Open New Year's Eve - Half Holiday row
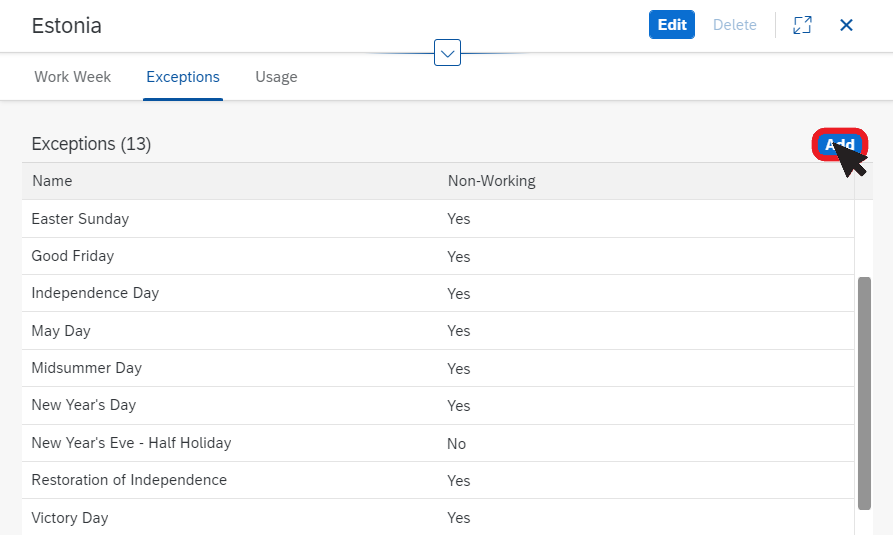The height and width of the screenshot is (535, 893). click(438, 443)
